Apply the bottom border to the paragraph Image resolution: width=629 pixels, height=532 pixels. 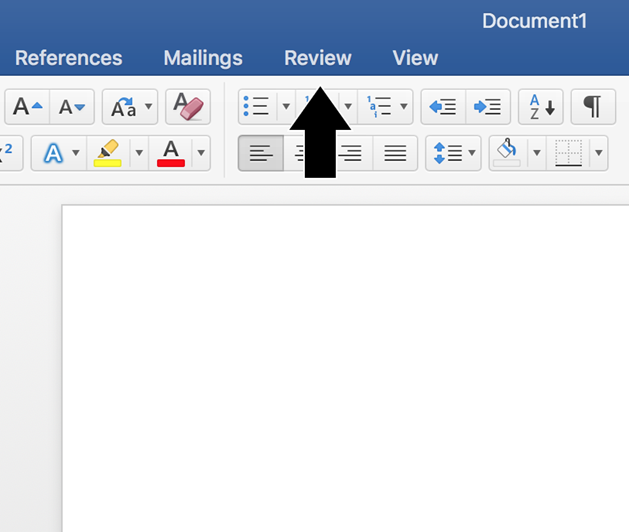[568, 153]
